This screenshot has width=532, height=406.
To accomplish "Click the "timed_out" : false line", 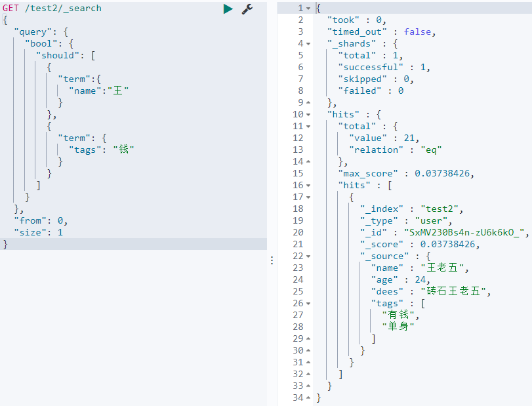I will (x=381, y=32).
